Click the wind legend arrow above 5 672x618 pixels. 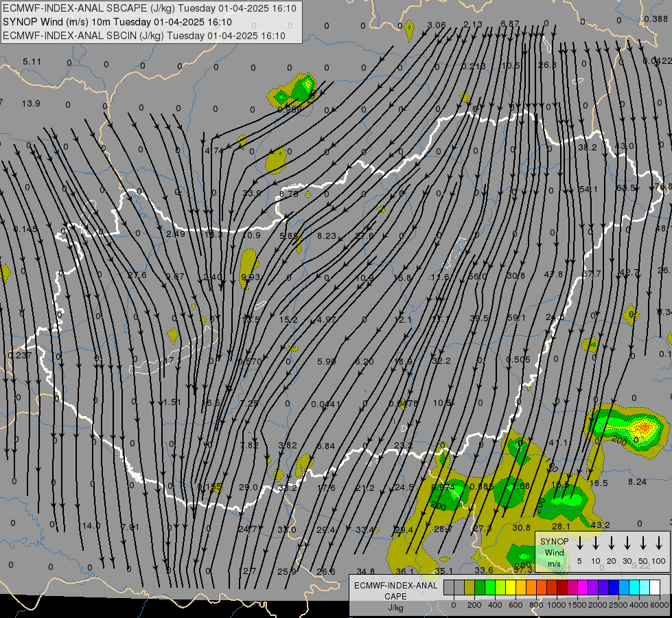click(579, 543)
